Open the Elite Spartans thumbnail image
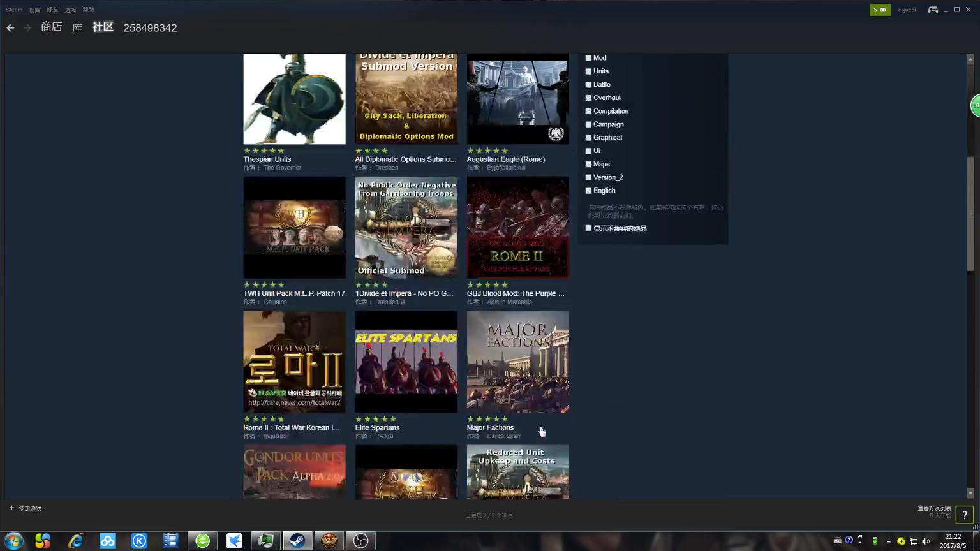 pos(406,362)
